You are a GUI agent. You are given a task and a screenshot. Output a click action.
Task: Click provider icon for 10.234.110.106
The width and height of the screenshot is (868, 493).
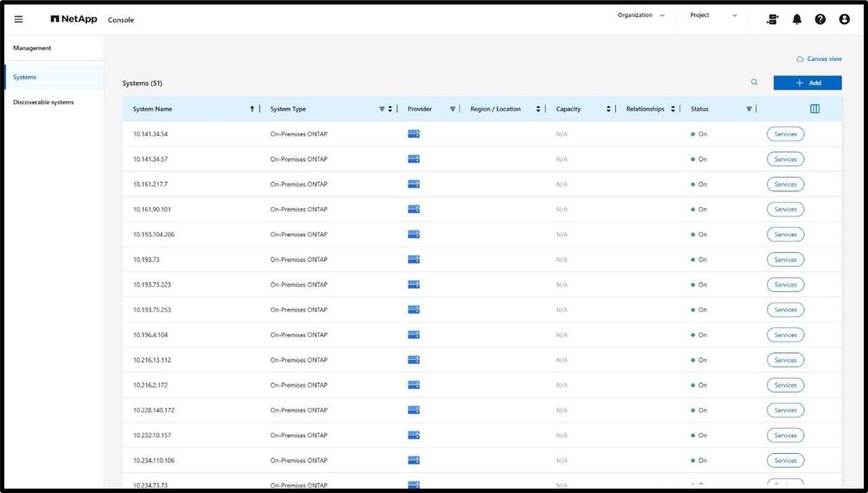(414, 460)
